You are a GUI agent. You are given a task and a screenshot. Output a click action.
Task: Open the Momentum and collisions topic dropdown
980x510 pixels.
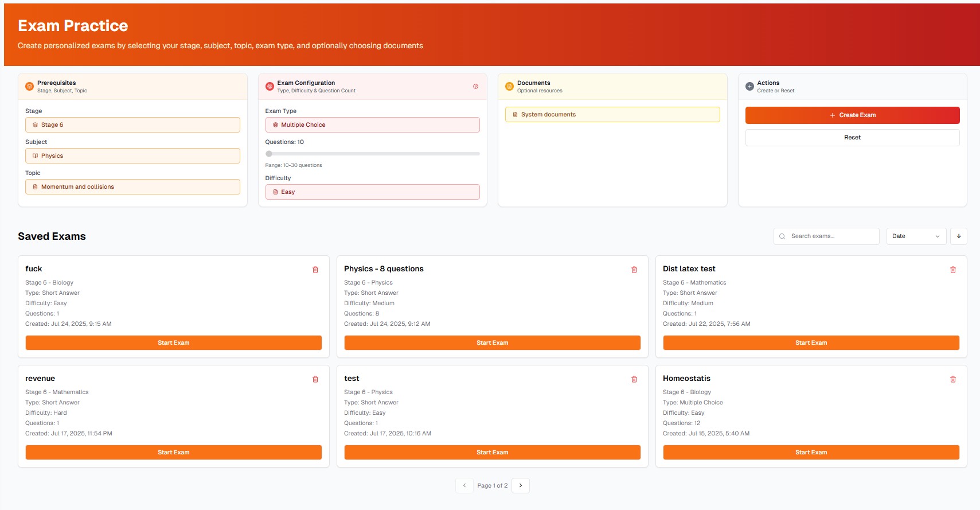tap(132, 186)
